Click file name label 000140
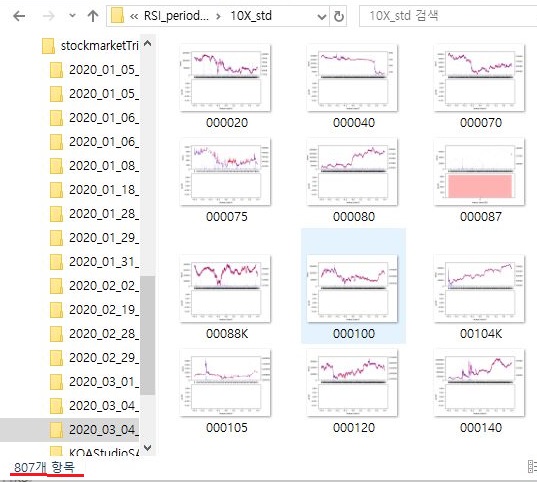537x482 pixels. tap(481, 428)
